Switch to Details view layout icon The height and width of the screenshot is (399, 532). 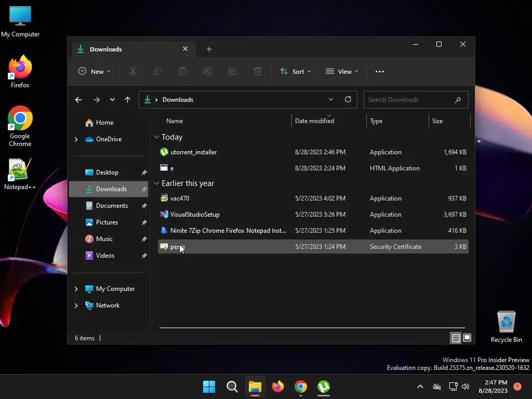coord(456,338)
